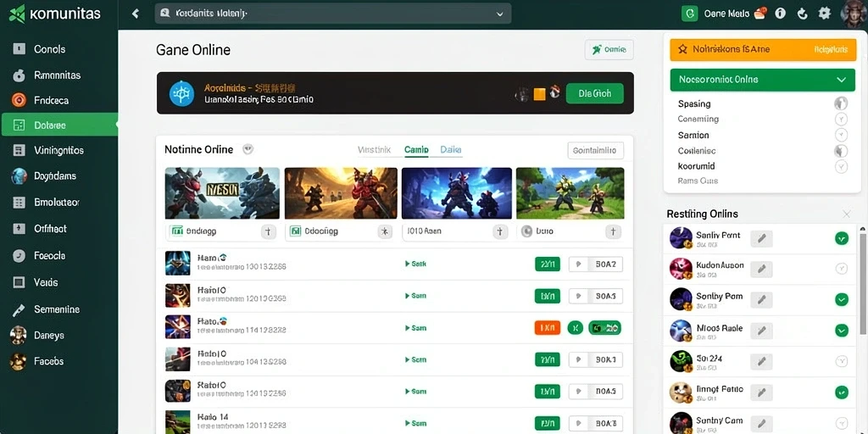
Task: Open settings gear in the top bar
Action: 824,14
